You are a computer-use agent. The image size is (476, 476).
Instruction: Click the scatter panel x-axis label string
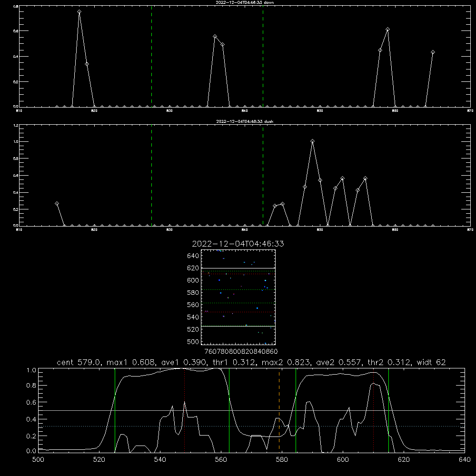tap(241, 351)
